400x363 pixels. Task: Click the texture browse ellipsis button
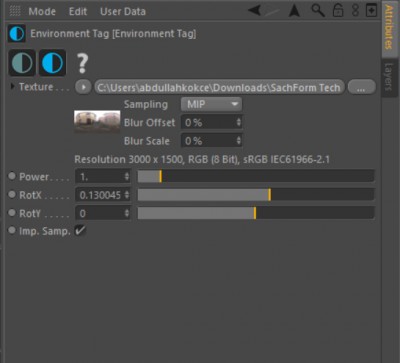coord(361,87)
